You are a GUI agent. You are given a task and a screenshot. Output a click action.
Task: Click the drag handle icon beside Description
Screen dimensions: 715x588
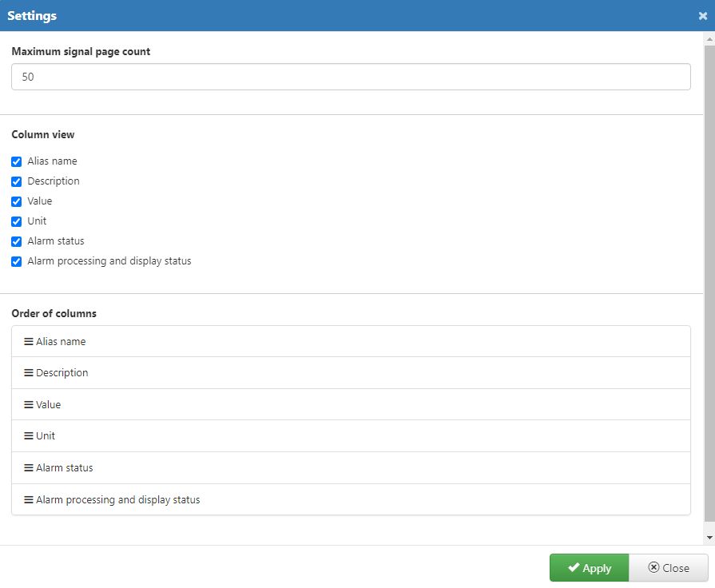coord(28,373)
